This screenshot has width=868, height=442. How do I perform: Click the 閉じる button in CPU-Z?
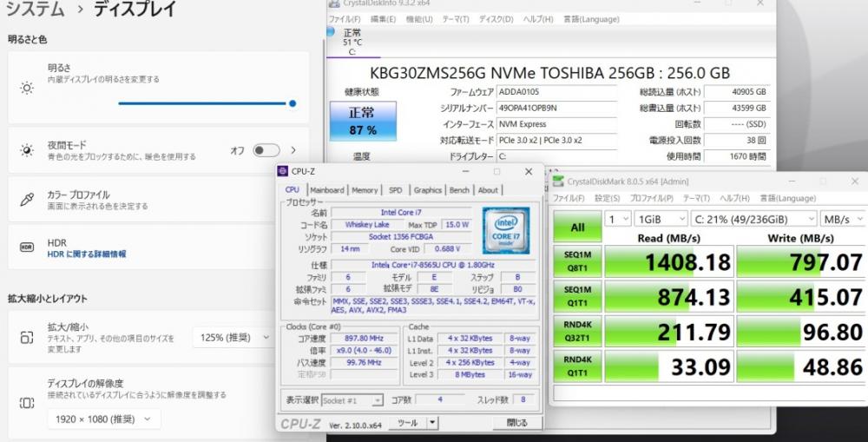517,423
